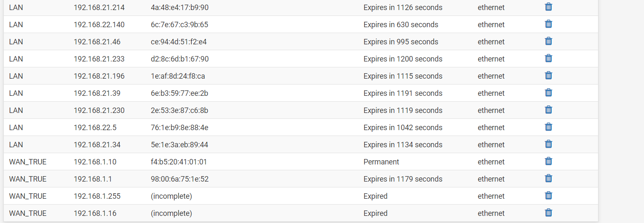Delete gateway entry 192.168.1.1
The width and height of the screenshot is (644, 223).
click(548, 178)
